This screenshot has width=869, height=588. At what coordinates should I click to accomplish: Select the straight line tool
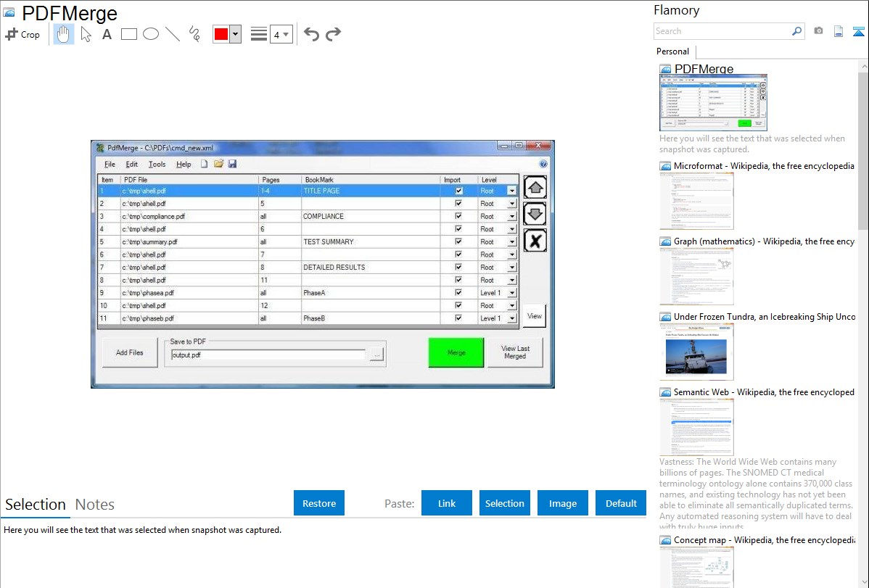[x=173, y=34]
